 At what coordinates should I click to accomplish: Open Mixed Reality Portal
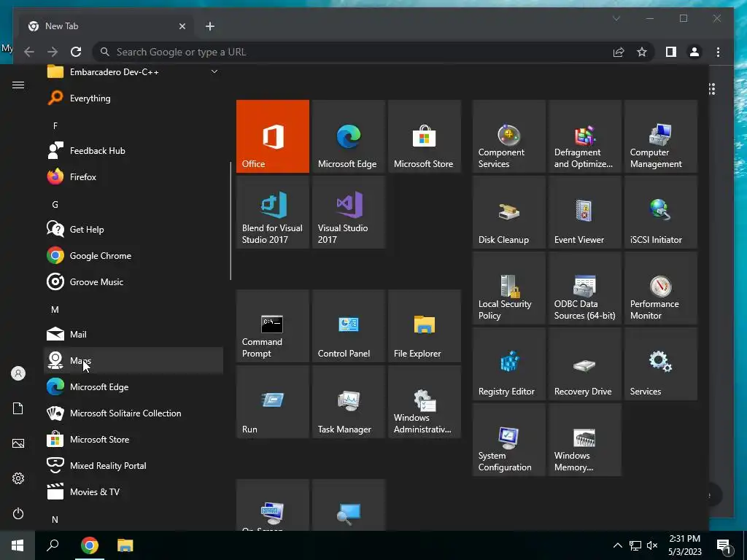[x=133, y=466]
